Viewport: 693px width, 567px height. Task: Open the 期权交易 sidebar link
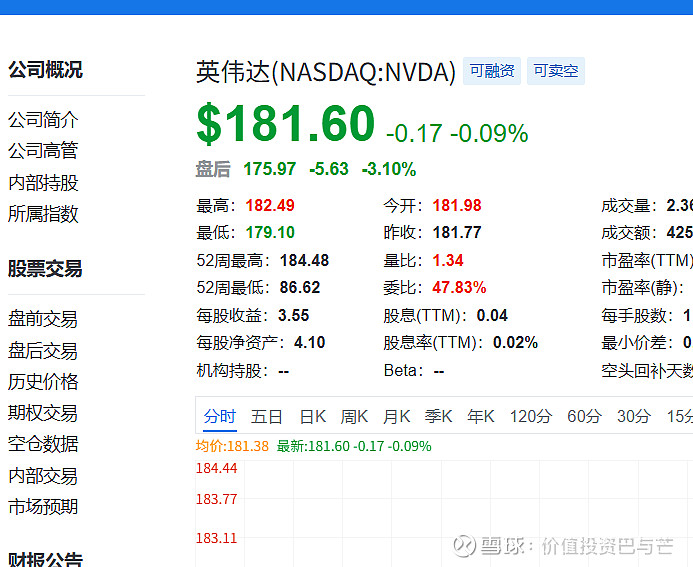43,413
